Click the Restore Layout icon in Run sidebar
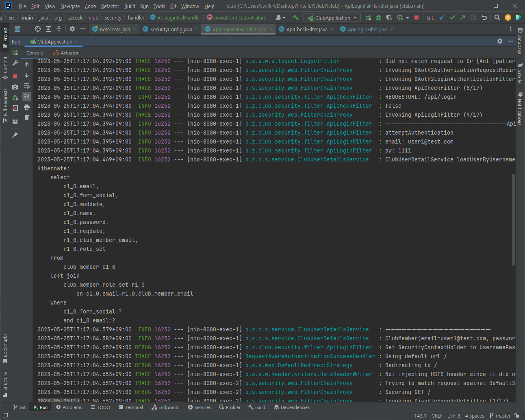The width and height of the screenshot is (525, 420). pyautogui.click(x=15, y=121)
